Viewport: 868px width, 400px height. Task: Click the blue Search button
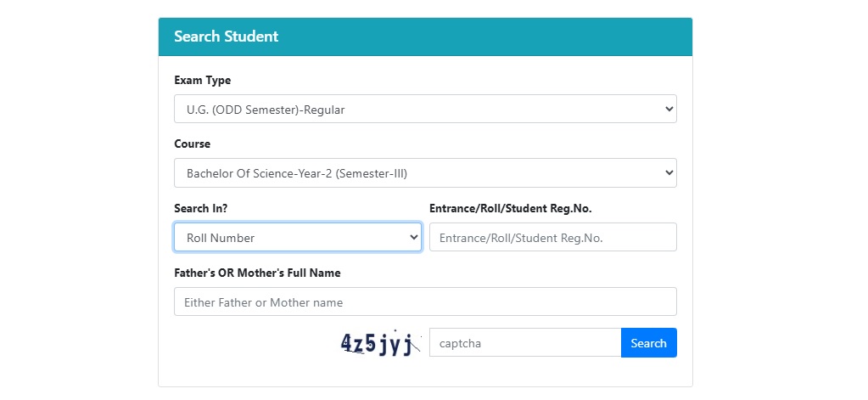click(649, 342)
